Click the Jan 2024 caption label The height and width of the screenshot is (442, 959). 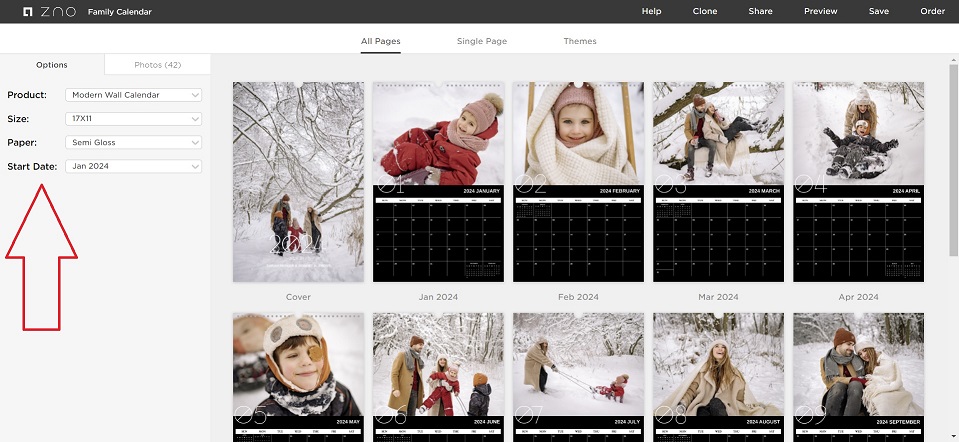pyautogui.click(x=439, y=297)
